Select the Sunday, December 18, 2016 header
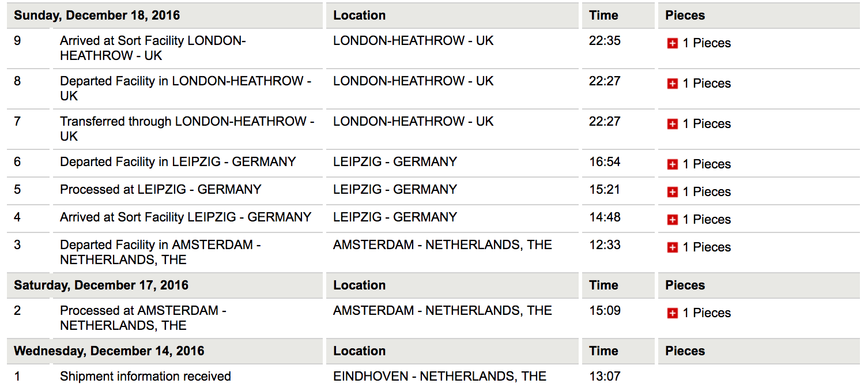The width and height of the screenshot is (868, 391). [97, 16]
